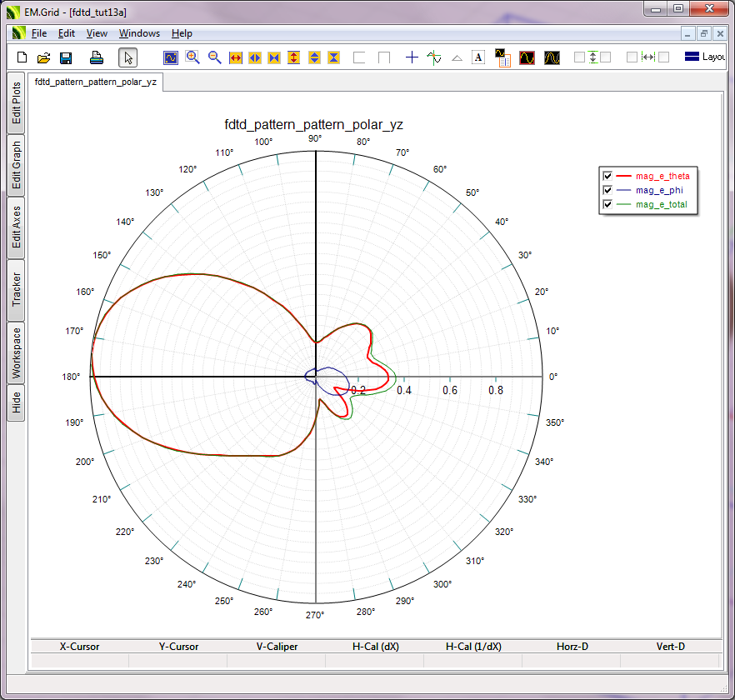
Task: Open the File menu
Action: [39, 33]
